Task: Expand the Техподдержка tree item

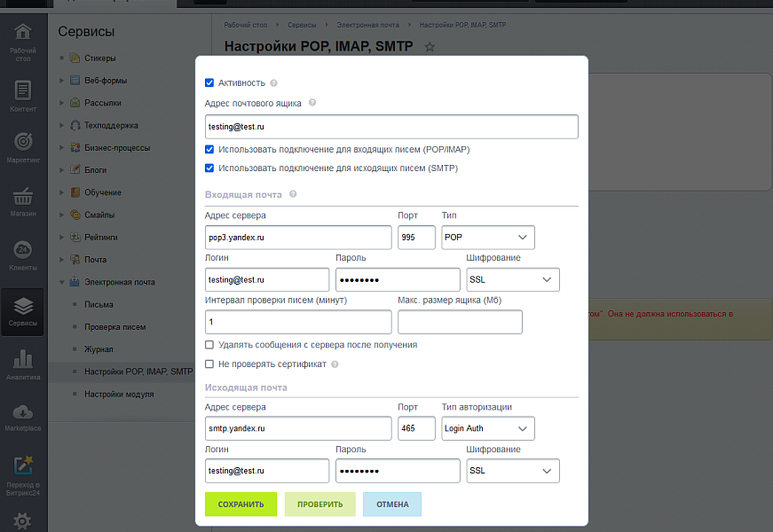Action: coord(62,125)
